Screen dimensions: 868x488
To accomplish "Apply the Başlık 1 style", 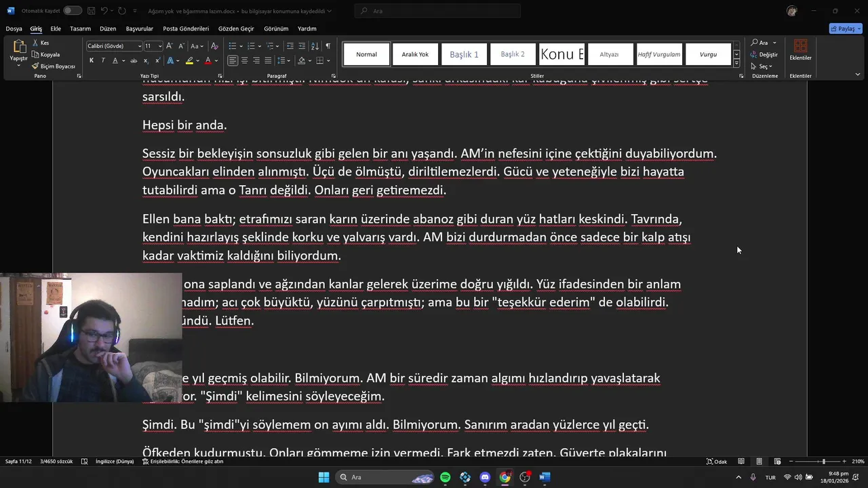I will point(464,54).
